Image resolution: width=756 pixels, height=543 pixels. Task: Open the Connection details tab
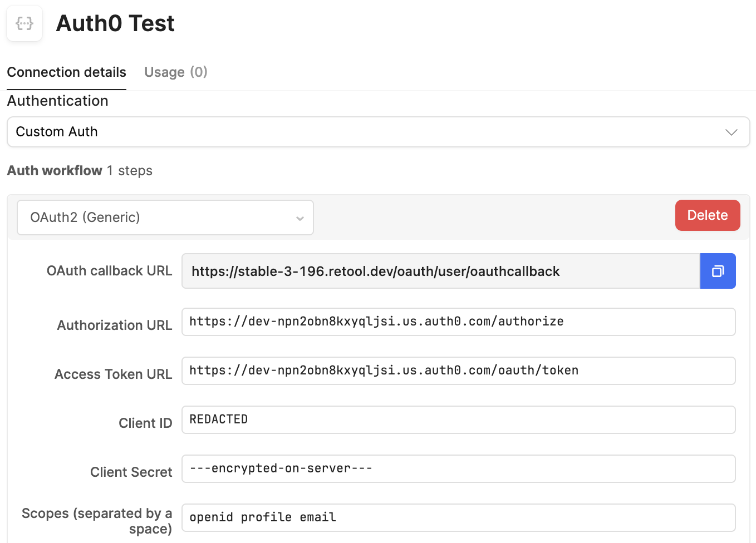click(x=66, y=72)
